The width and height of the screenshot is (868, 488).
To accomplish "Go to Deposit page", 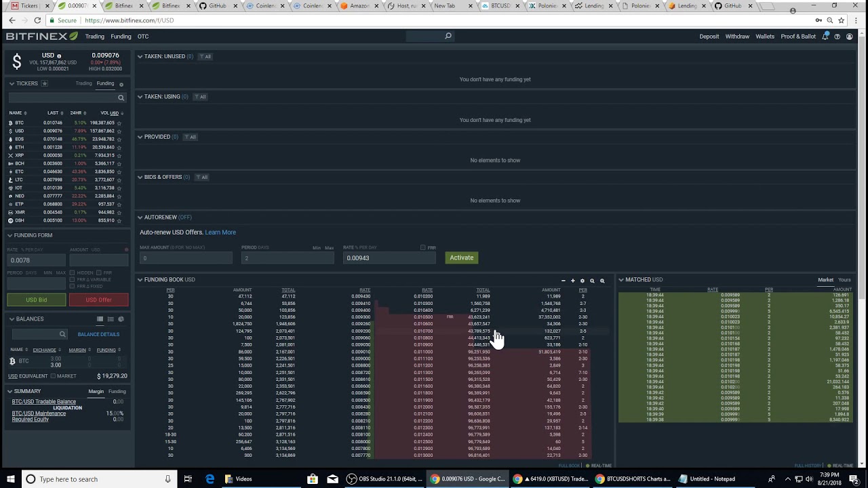I will [x=709, y=37].
